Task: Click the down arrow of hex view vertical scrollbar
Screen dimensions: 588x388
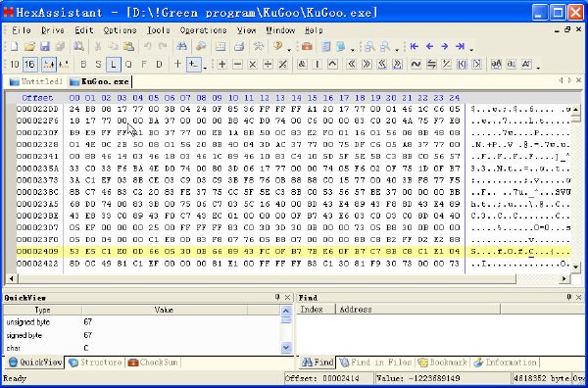Action: click(575, 267)
